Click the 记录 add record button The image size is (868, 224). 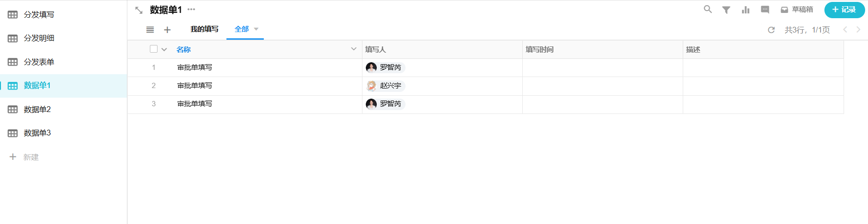[844, 10]
